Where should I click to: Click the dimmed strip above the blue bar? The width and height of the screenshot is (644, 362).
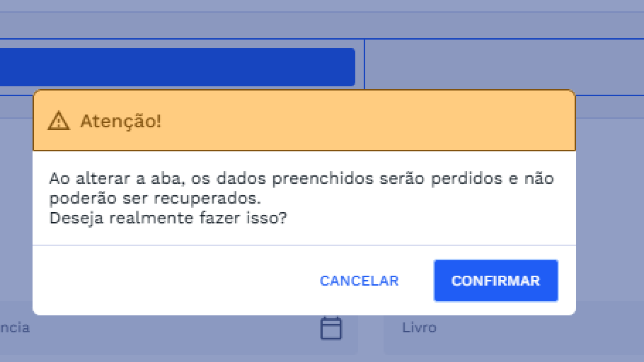click(177, 25)
